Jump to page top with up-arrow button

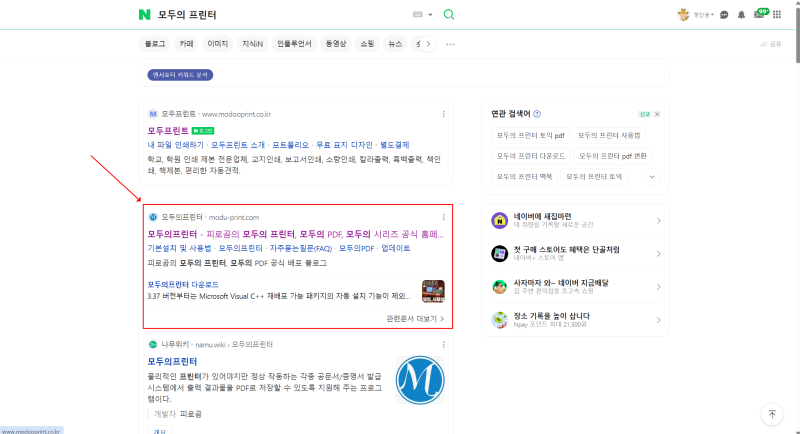(772, 414)
